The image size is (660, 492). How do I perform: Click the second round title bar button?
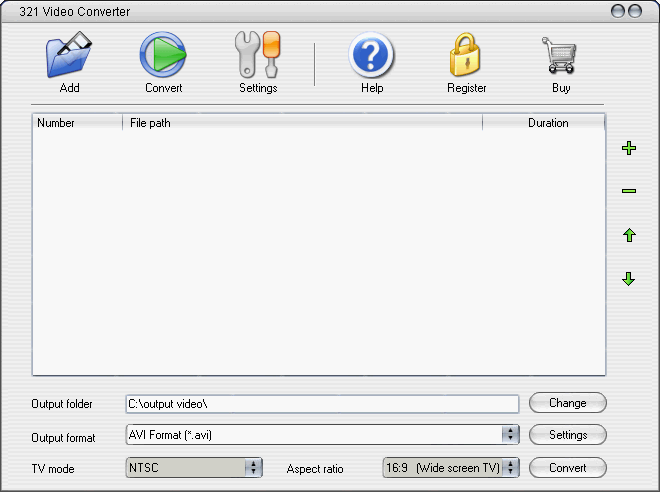(x=635, y=11)
